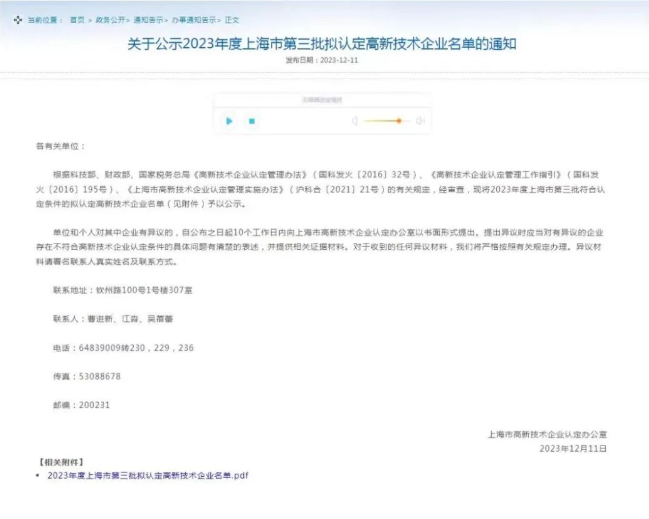Click the greeting 各有关单位
Viewport: 649px width, 519px height.
tap(60, 146)
